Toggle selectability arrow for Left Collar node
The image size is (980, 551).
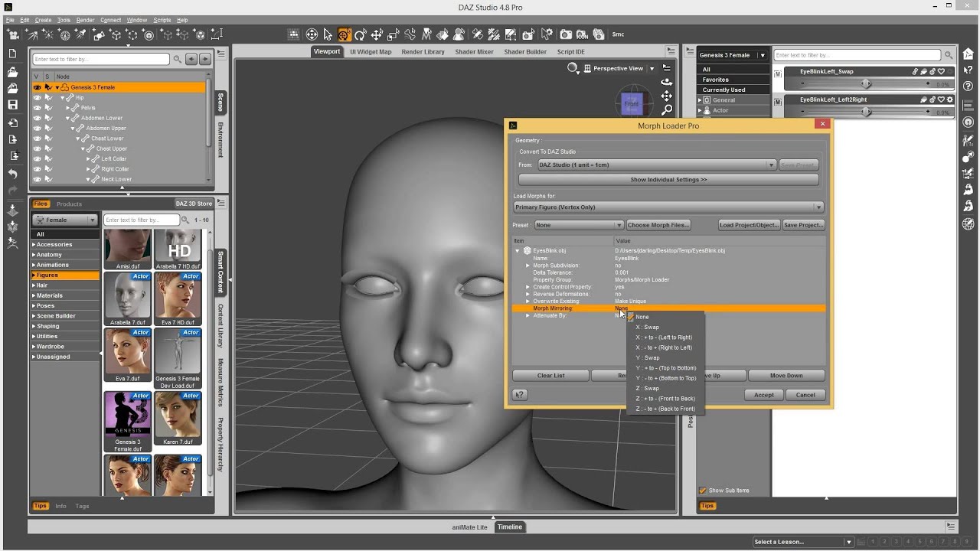pos(47,158)
